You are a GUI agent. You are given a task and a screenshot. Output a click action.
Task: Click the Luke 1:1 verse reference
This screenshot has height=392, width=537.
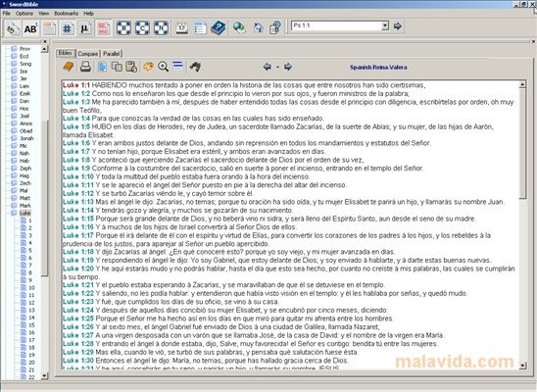click(x=76, y=85)
